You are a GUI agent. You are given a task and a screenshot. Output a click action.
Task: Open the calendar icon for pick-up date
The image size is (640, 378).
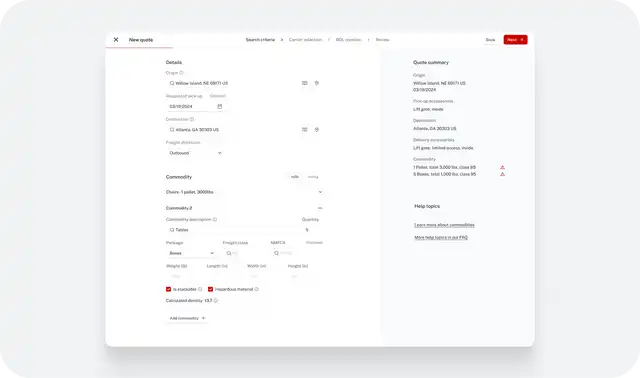point(220,106)
